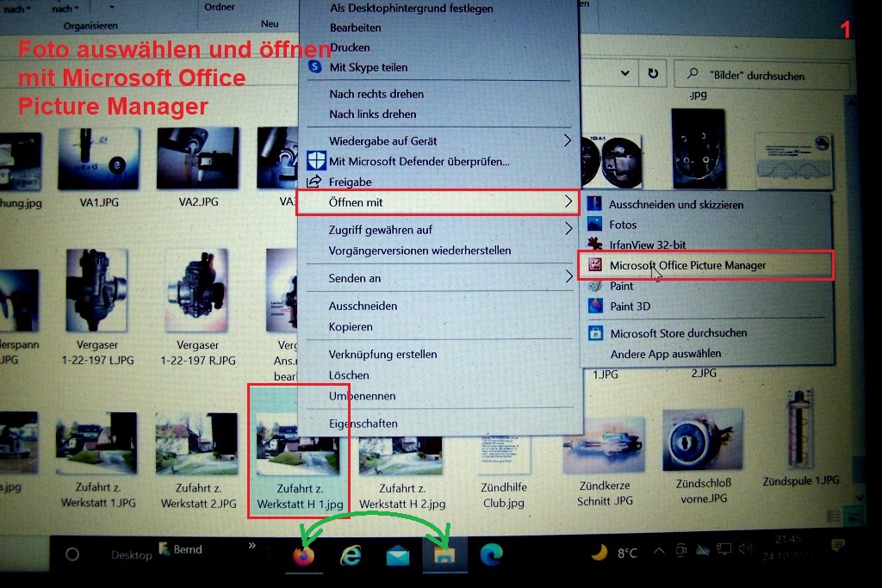Click the search magnifier icon
The width and height of the screenshot is (882, 588).
click(x=693, y=74)
